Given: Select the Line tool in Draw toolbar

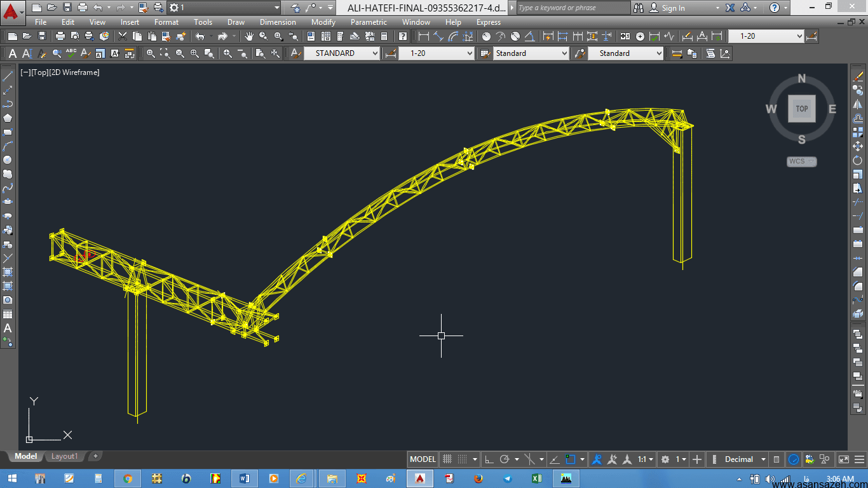Looking at the screenshot, I should point(8,76).
